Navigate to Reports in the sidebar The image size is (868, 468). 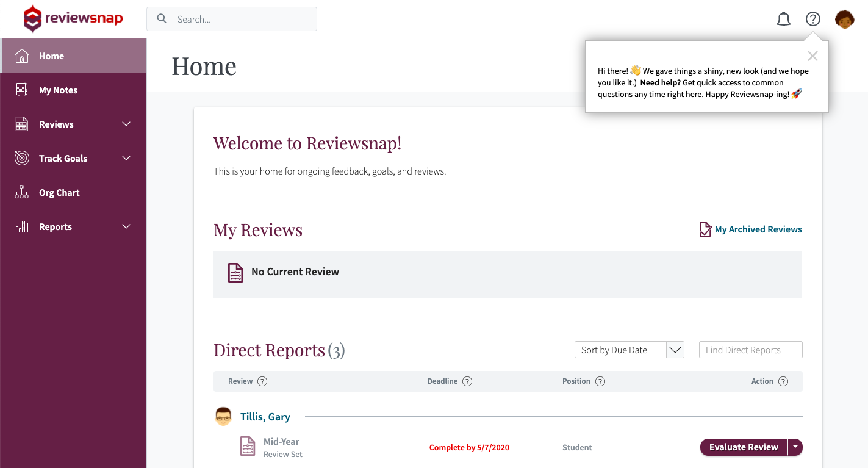(x=56, y=226)
